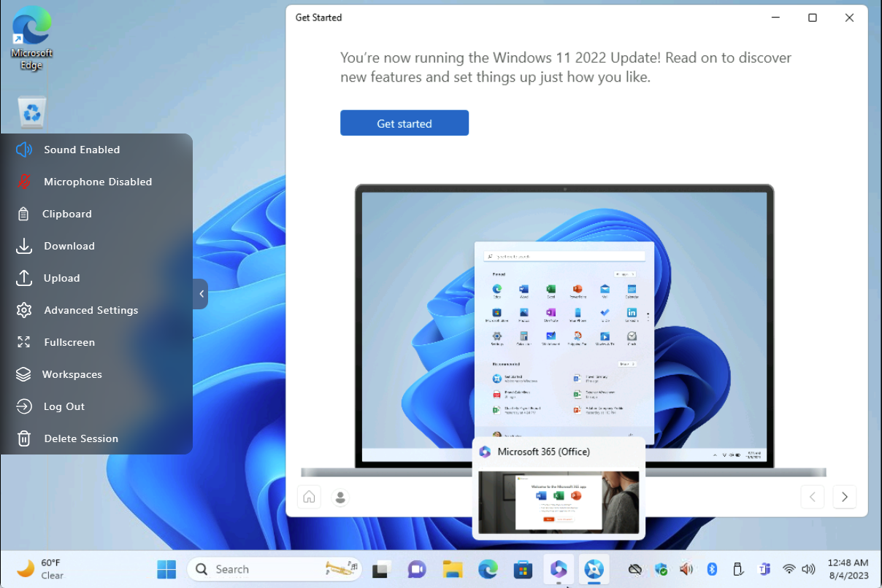Open the weather widget showing 60°F

[40, 569]
